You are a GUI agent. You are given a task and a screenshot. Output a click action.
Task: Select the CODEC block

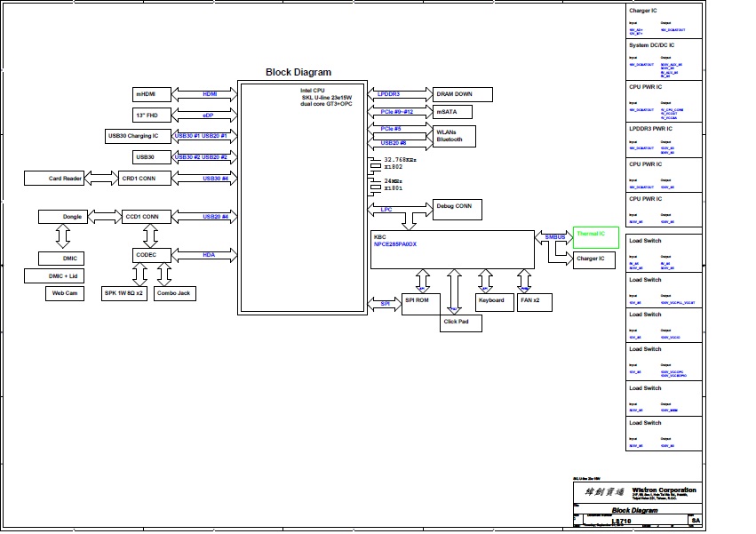[x=146, y=255]
